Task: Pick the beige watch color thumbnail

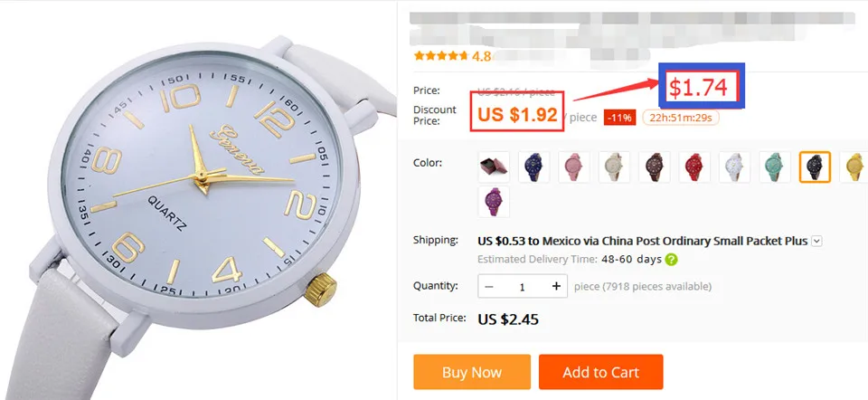Action: [615, 167]
